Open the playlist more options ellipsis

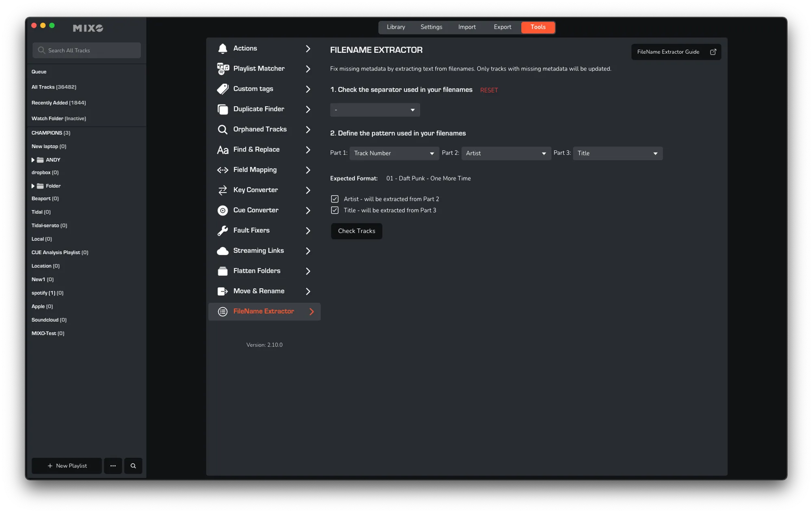[113, 466]
